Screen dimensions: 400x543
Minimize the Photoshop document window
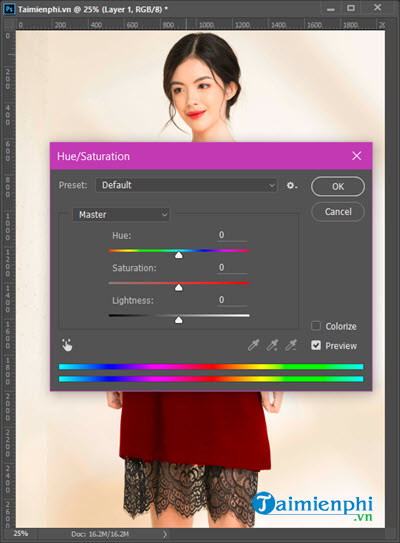coord(331,9)
